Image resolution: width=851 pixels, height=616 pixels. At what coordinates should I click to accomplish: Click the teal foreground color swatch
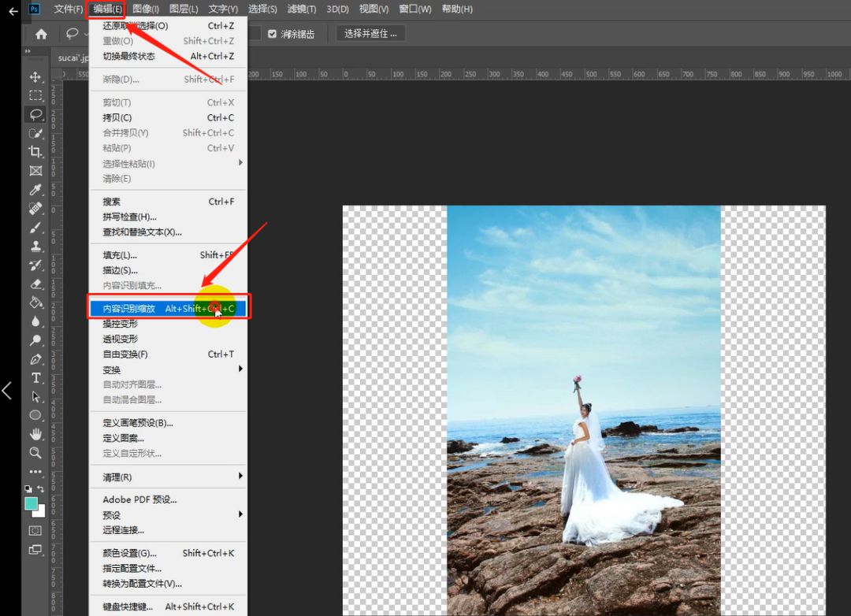click(x=31, y=503)
